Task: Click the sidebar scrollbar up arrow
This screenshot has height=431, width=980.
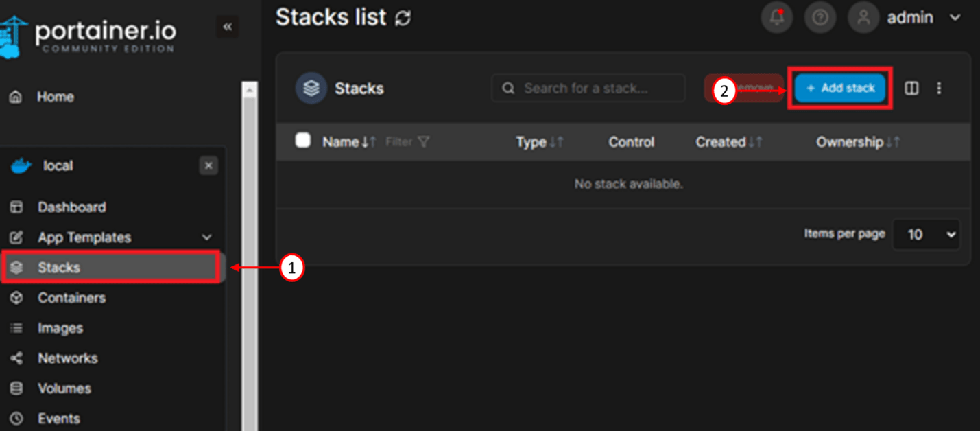Action: coord(250,90)
